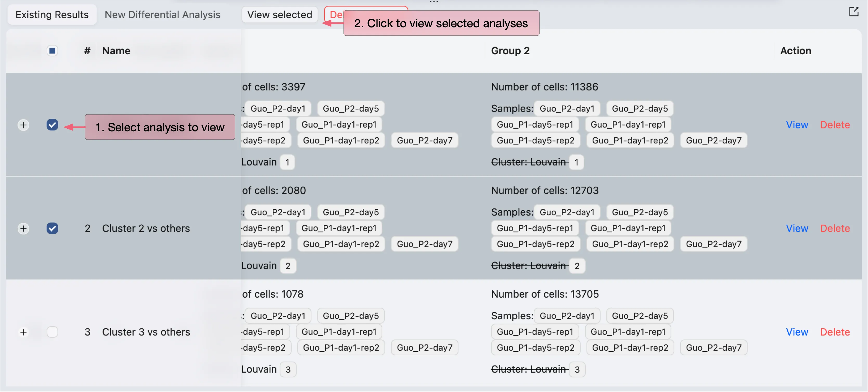The width and height of the screenshot is (868, 392).
Task: Toggle the select-all header checkbox
Action: (x=52, y=51)
